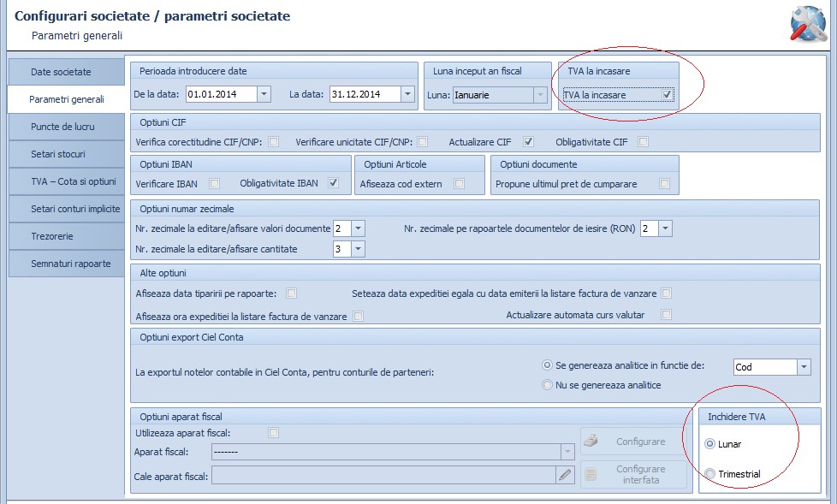837x504 pixels.
Task: Uncheck the TVA la incasare checkbox
Action: 667,94
